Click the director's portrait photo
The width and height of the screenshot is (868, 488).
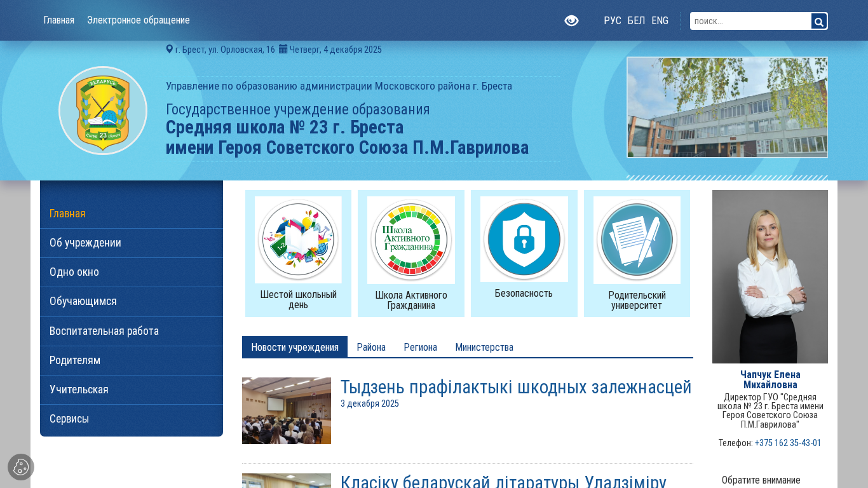coord(770,276)
